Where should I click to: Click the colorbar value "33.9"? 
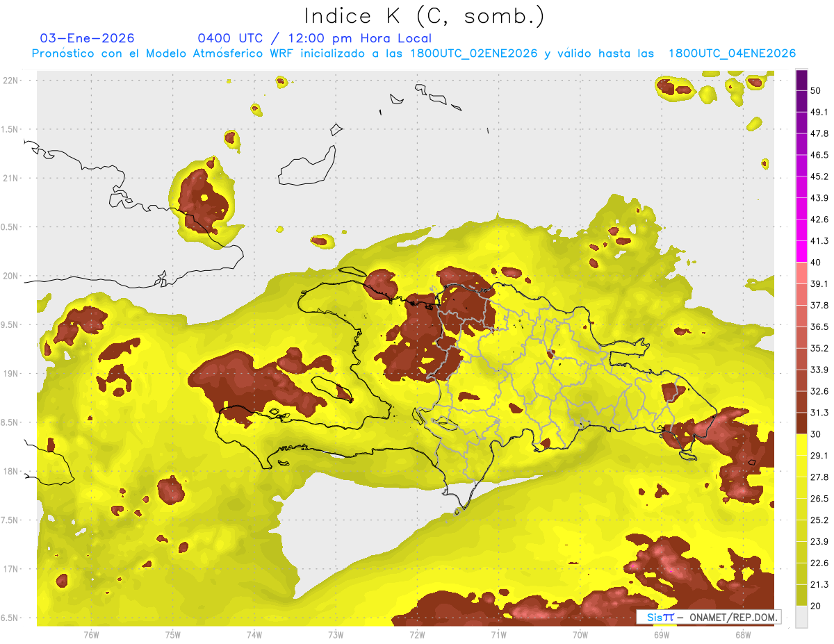click(819, 370)
